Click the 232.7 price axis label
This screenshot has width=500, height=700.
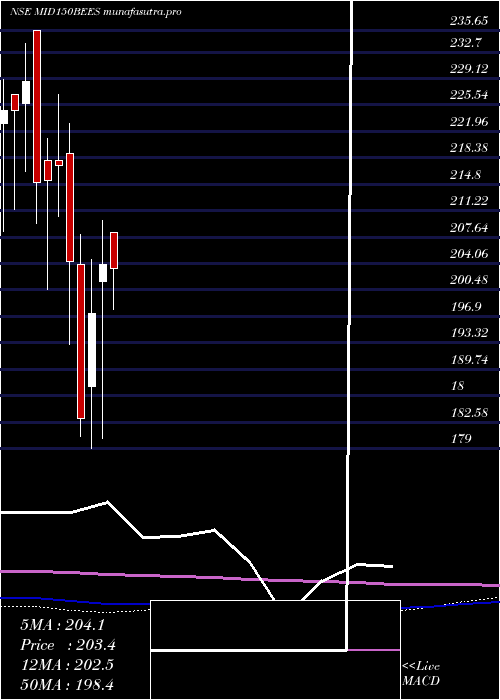(466, 42)
